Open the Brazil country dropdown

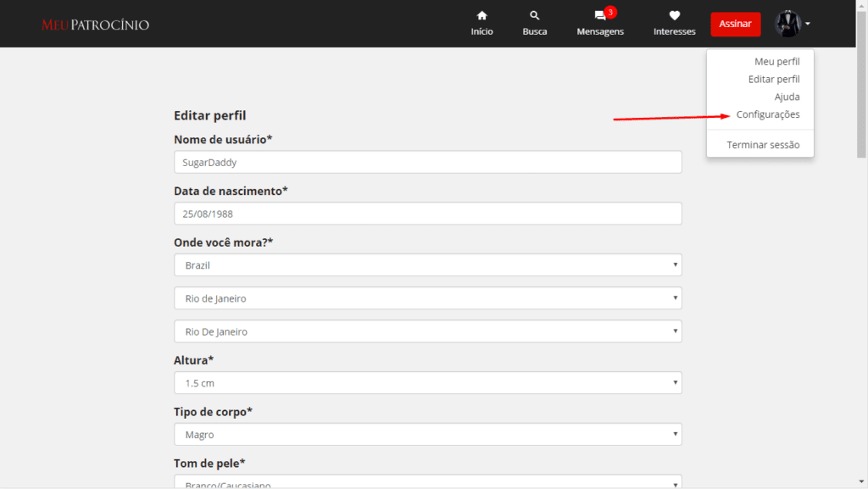point(428,265)
